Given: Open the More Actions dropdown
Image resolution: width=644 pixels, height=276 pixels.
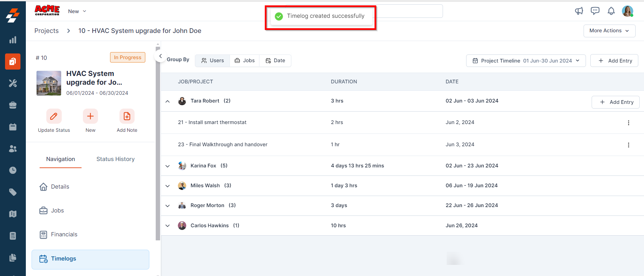Looking at the screenshot, I should click(x=609, y=31).
